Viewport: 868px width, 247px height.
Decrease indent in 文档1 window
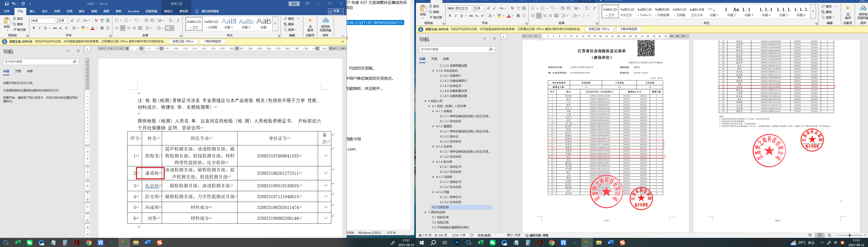(147, 20)
